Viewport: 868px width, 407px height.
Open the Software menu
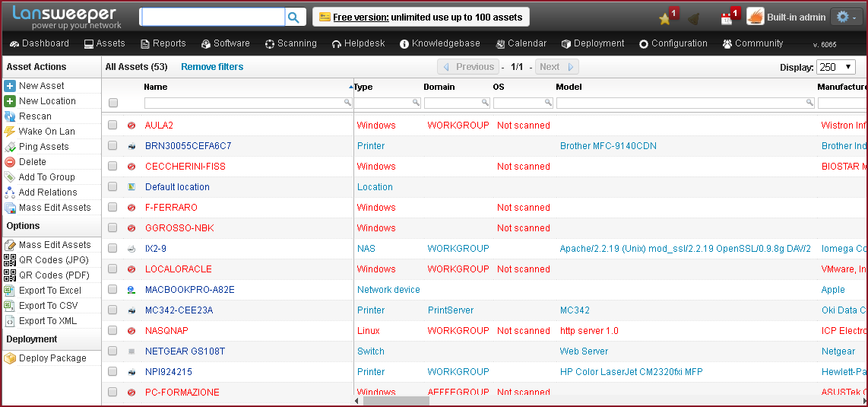(225, 43)
